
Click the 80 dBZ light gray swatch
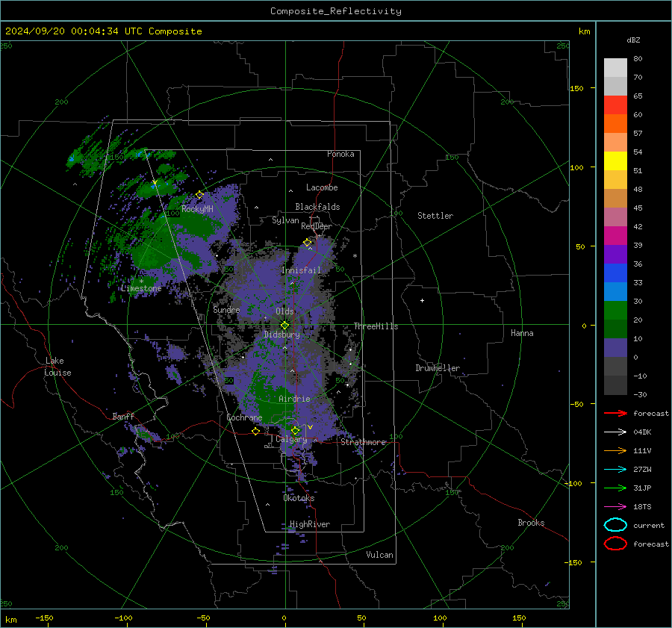(x=615, y=68)
